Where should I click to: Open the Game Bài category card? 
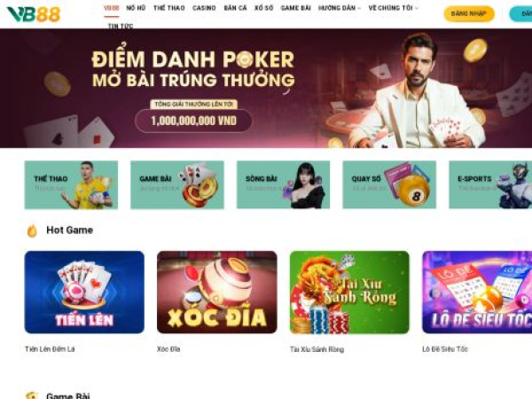(x=177, y=184)
